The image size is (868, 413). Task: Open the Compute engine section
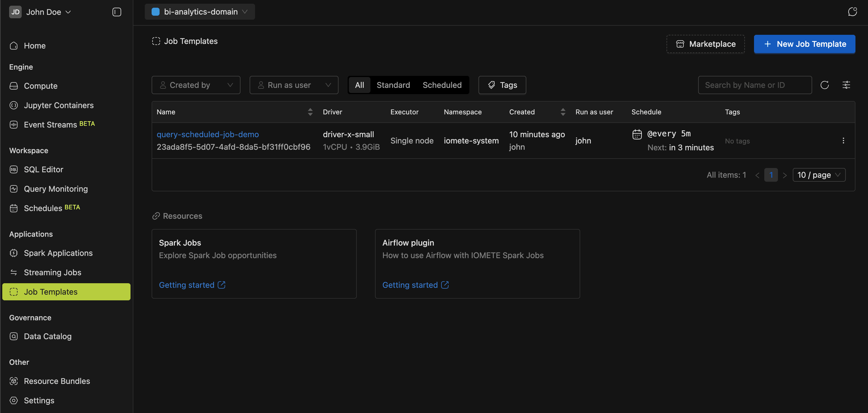pos(40,86)
